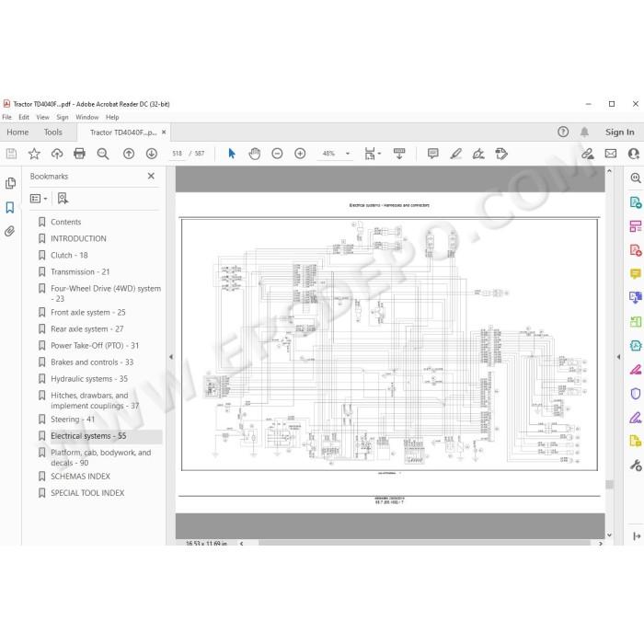Image resolution: width=644 pixels, height=644 pixels.
Task: Open Hydraulic systems - 35 bookmark
Action: 89,379
